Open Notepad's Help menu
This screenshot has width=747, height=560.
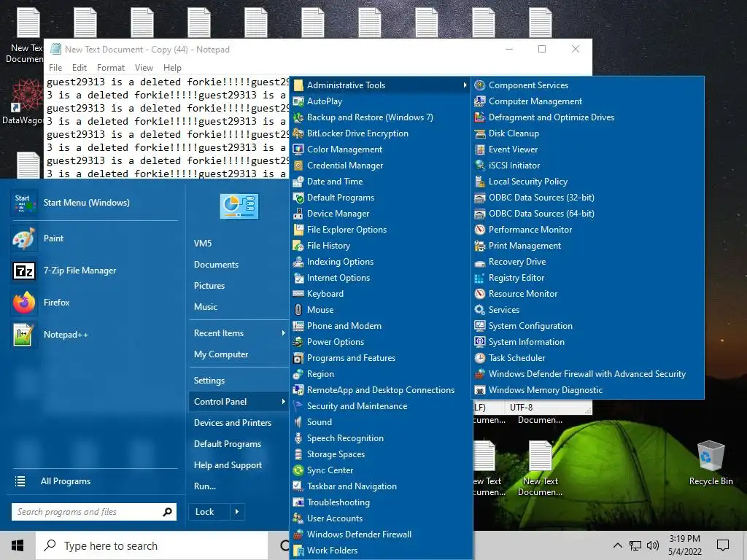point(172,68)
